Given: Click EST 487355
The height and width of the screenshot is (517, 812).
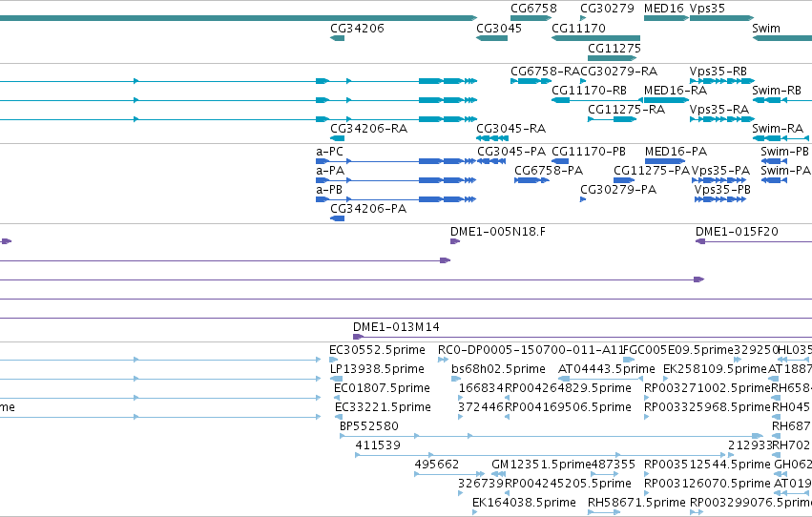Looking at the screenshot, I should [x=604, y=474].
